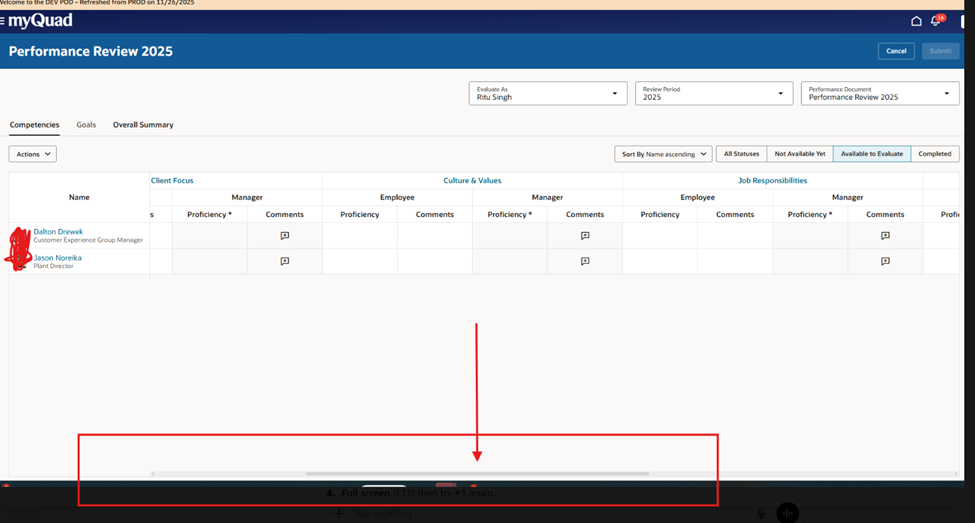
Task: Click the Employee header under Culture & Values
Action: (x=397, y=197)
